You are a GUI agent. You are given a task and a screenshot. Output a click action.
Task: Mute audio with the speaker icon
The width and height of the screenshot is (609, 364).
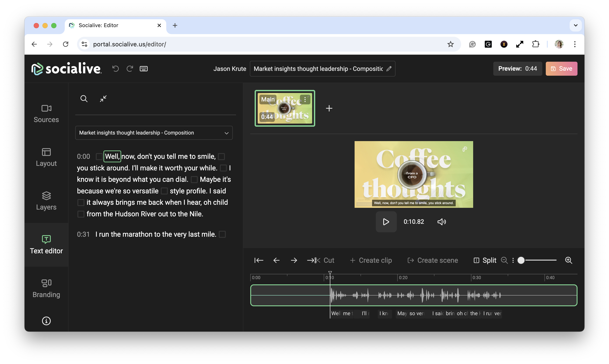441,222
